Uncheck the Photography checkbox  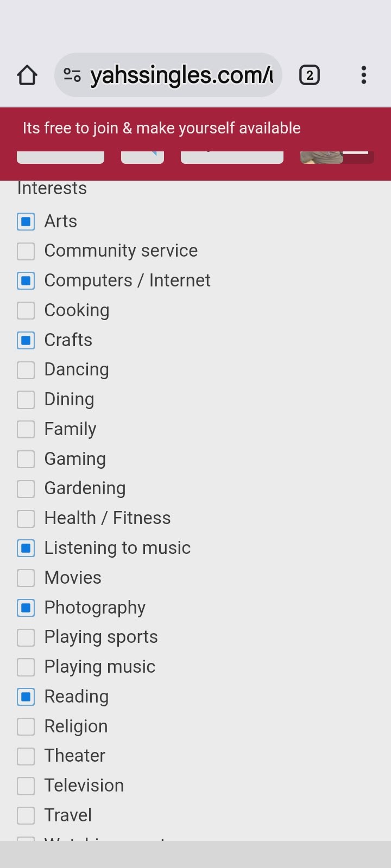[x=26, y=608]
